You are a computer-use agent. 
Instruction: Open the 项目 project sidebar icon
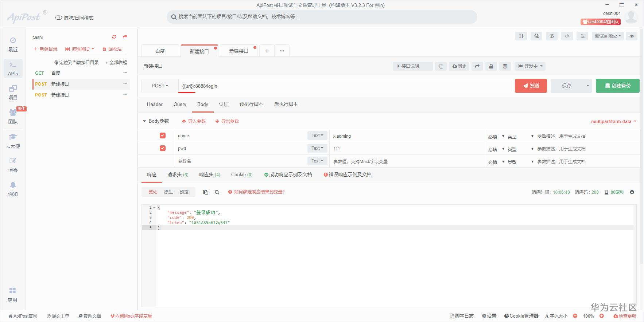coord(13,93)
